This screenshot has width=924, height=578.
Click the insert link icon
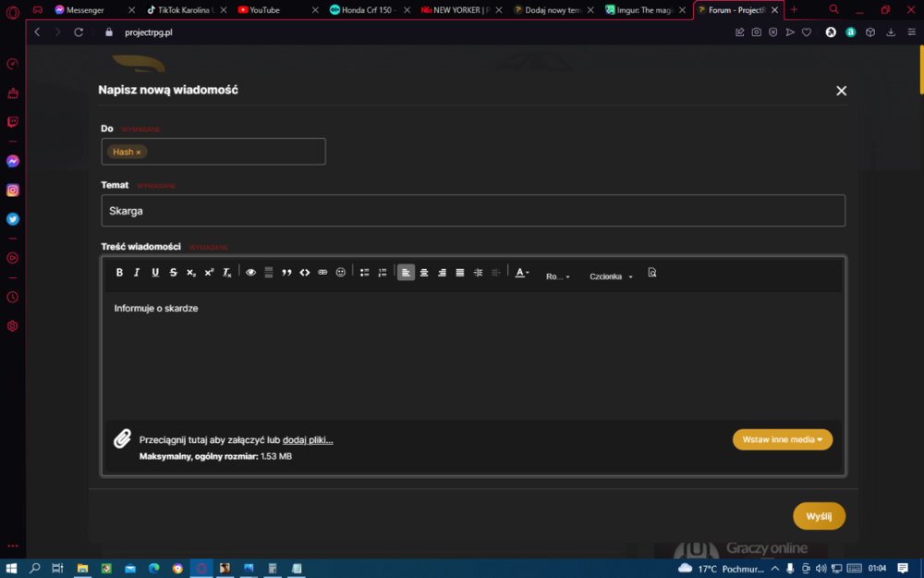(322, 273)
